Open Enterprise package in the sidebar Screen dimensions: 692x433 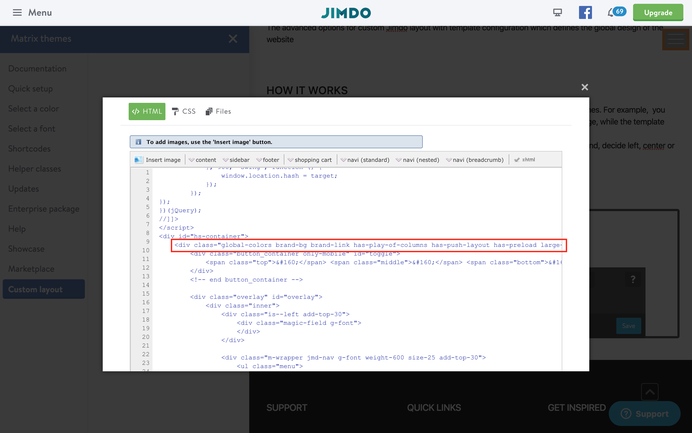click(44, 209)
